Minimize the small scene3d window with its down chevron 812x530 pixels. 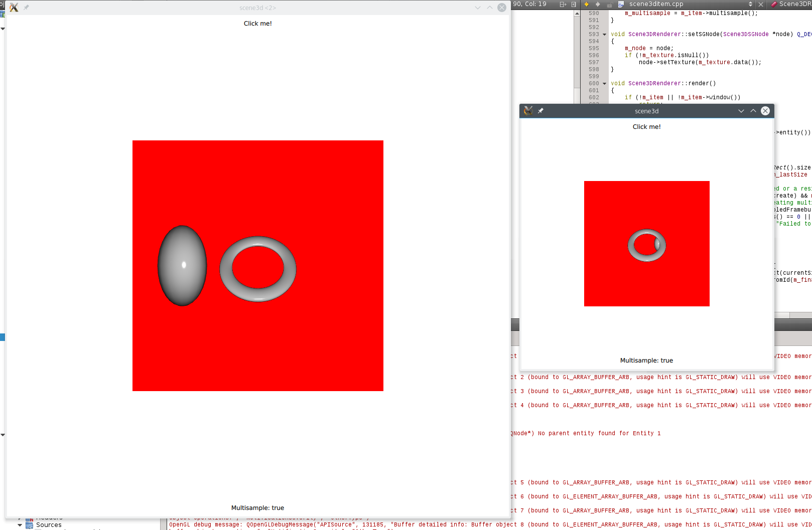click(741, 111)
